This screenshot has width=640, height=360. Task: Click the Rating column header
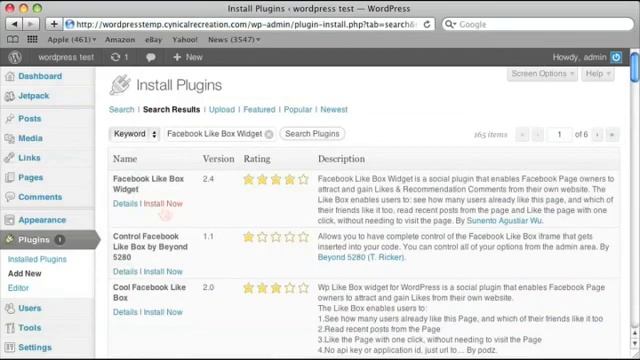point(257,159)
